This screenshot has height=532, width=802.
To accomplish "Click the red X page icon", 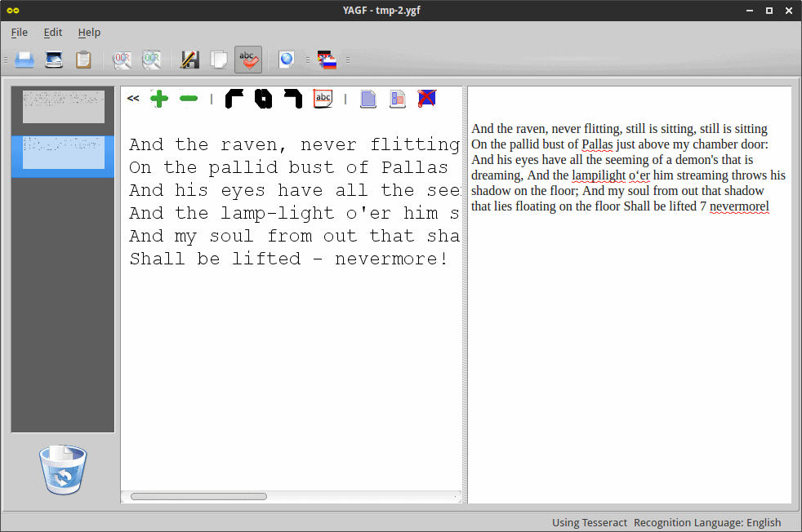I will click(x=426, y=99).
